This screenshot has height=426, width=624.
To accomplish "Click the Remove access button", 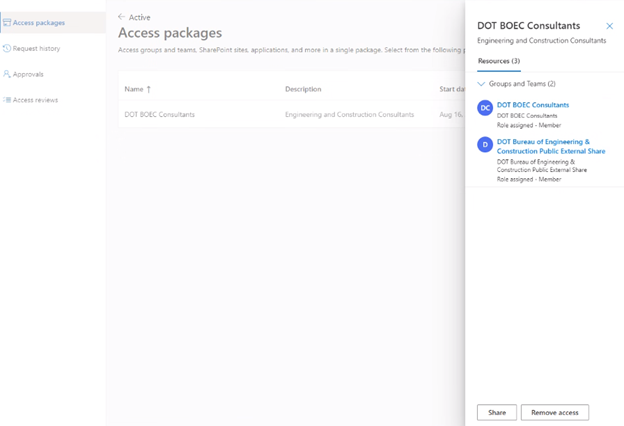I will click(555, 412).
